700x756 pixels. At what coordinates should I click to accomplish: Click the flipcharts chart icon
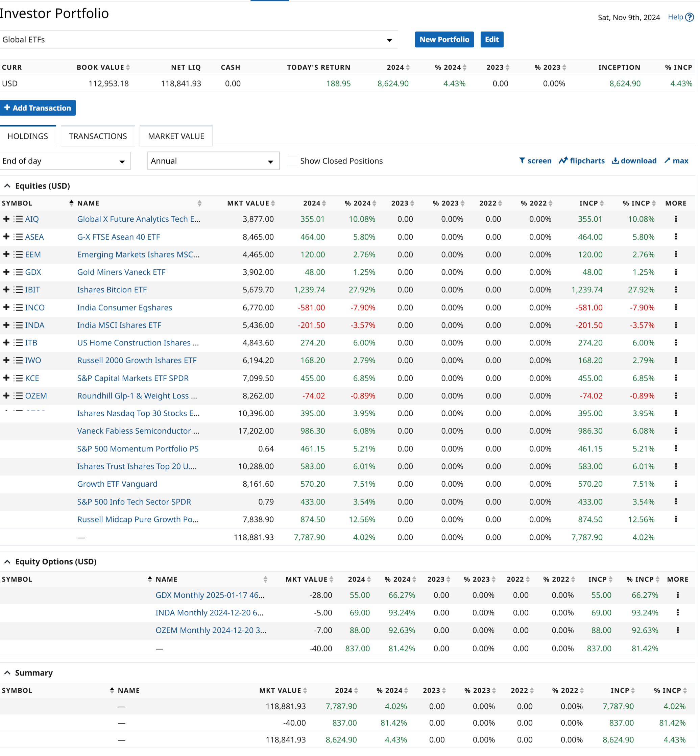[563, 161]
